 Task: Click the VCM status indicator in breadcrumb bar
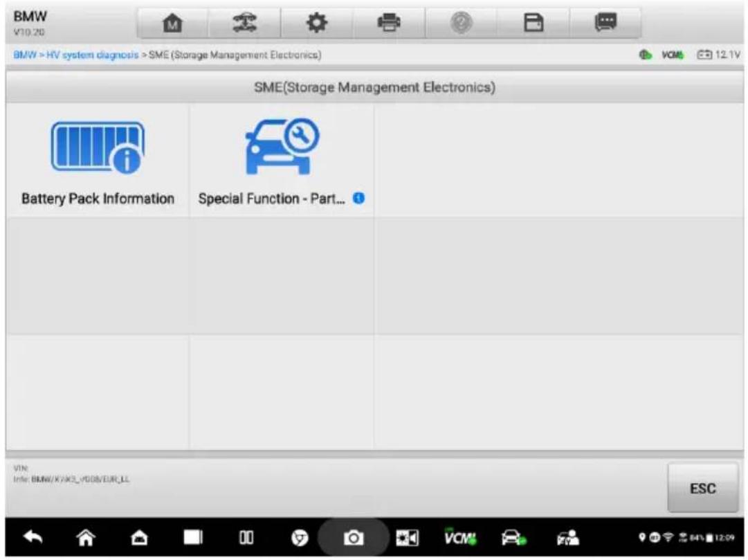(x=672, y=55)
